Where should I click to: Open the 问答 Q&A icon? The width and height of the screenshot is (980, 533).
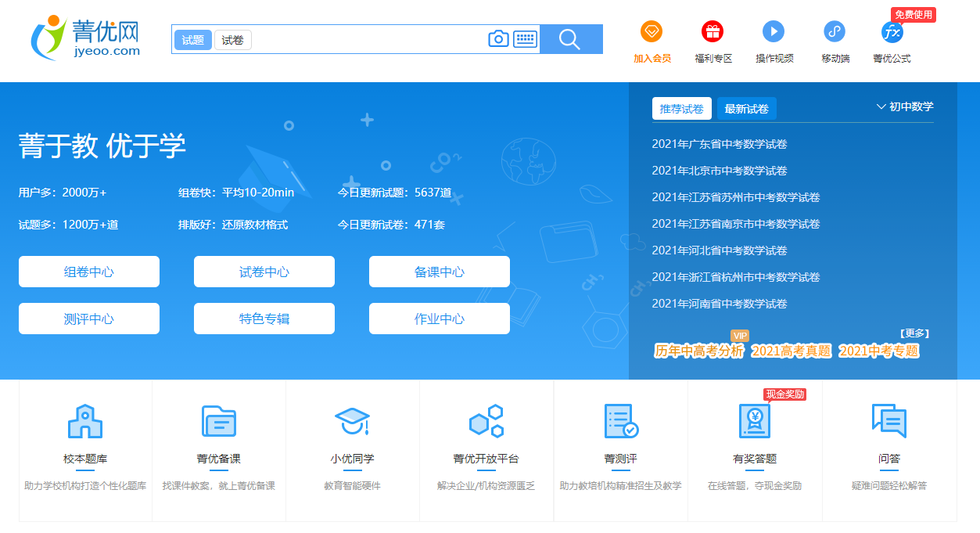click(888, 420)
